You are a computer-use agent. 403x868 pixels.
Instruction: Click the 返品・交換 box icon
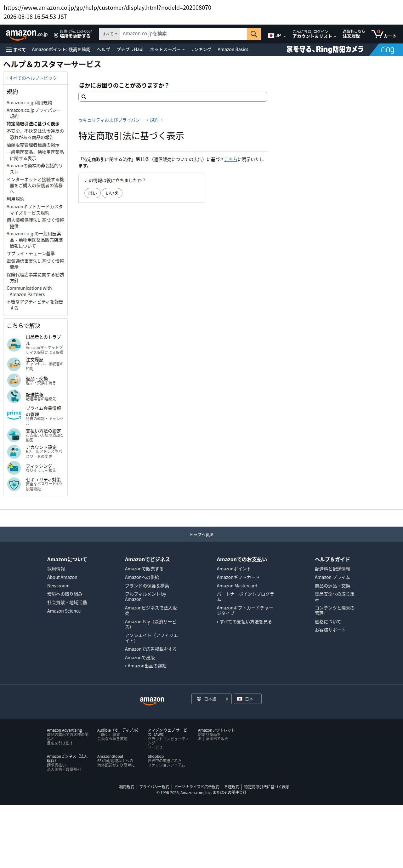(14, 380)
